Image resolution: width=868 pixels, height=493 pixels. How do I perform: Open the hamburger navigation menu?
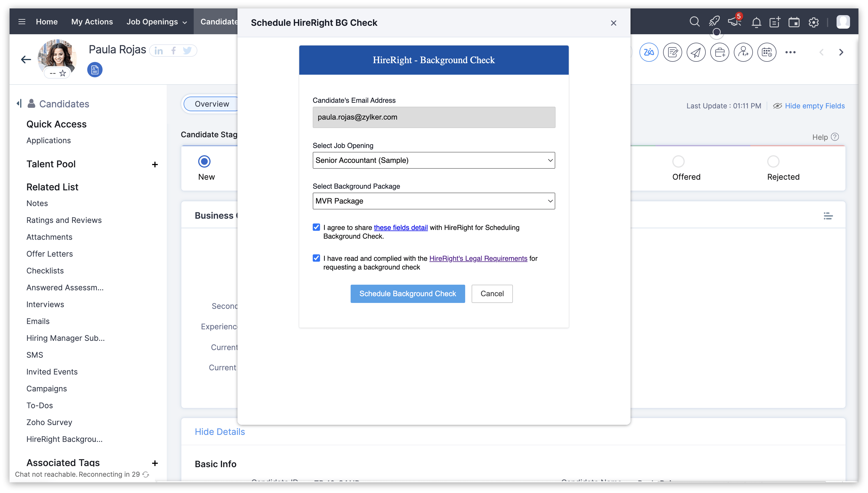pos(22,22)
